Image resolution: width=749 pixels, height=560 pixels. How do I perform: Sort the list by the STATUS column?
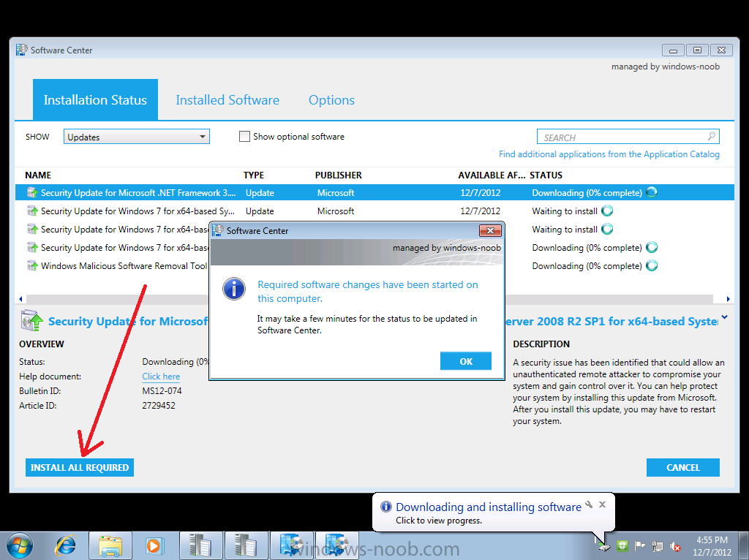[x=546, y=175]
